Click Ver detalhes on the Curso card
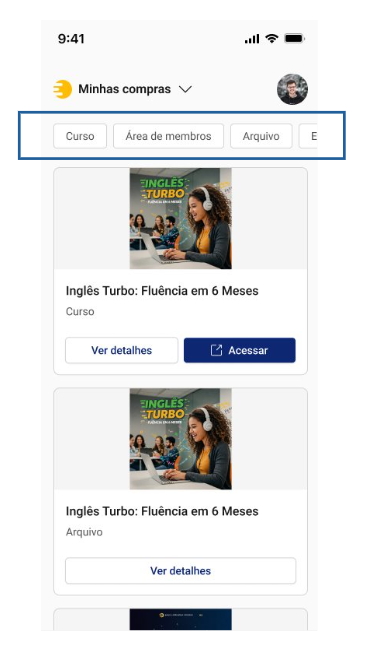381x652 pixels. click(x=121, y=350)
